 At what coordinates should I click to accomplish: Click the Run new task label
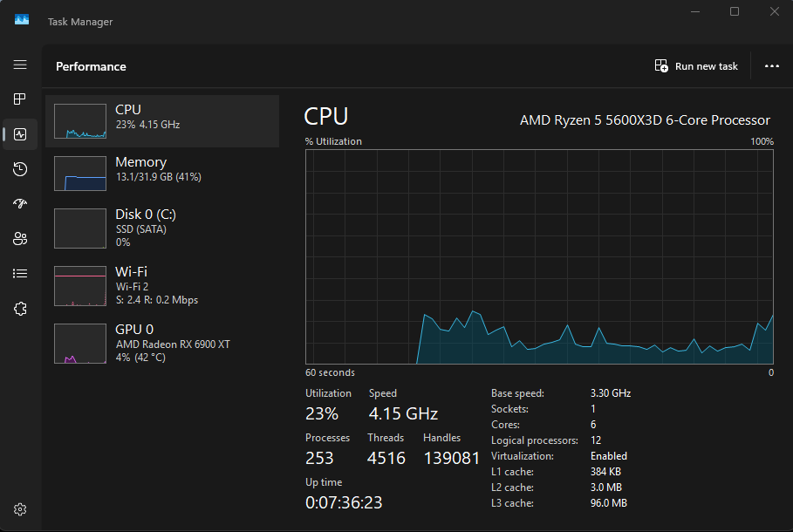[706, 66]
